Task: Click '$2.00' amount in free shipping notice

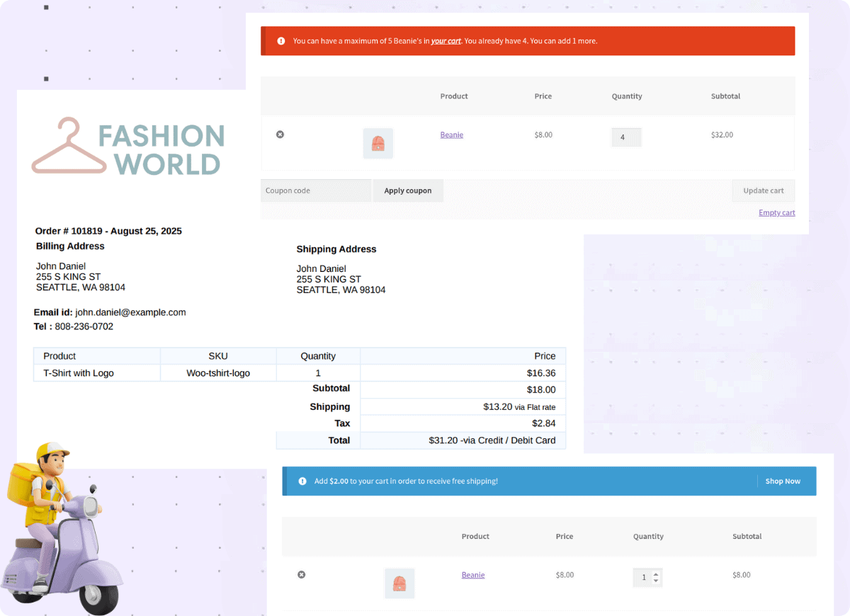Action: point(339,481)
